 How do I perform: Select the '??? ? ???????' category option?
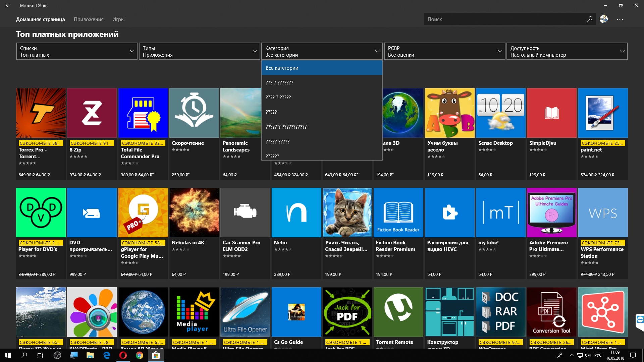click(x=322, y=82)
